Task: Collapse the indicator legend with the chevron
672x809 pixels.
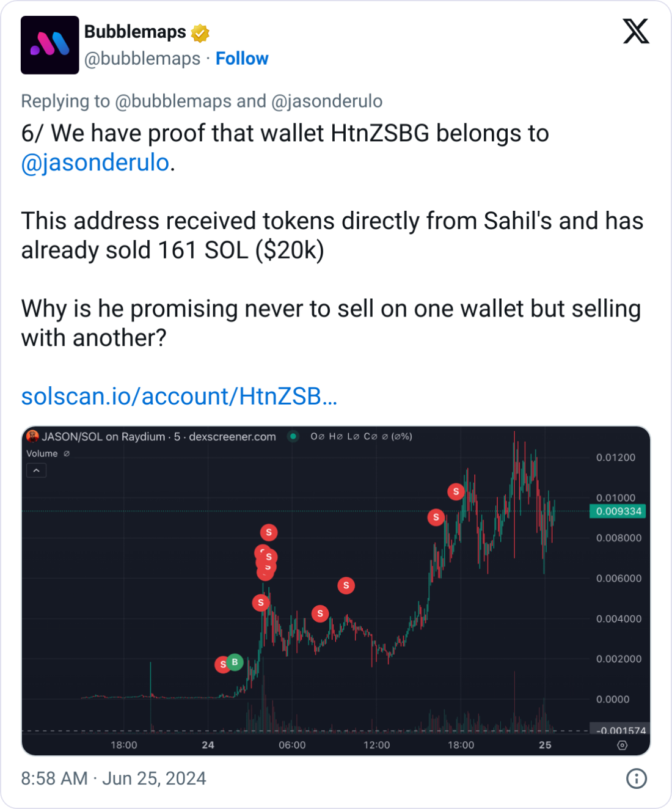Action: coord(36,470)
